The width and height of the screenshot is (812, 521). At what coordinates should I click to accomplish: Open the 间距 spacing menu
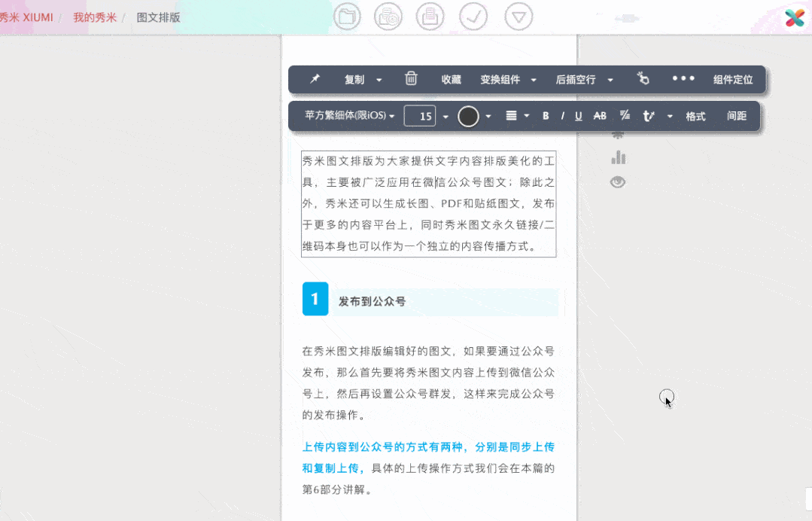pyautogui.click(x=737, y=116)
